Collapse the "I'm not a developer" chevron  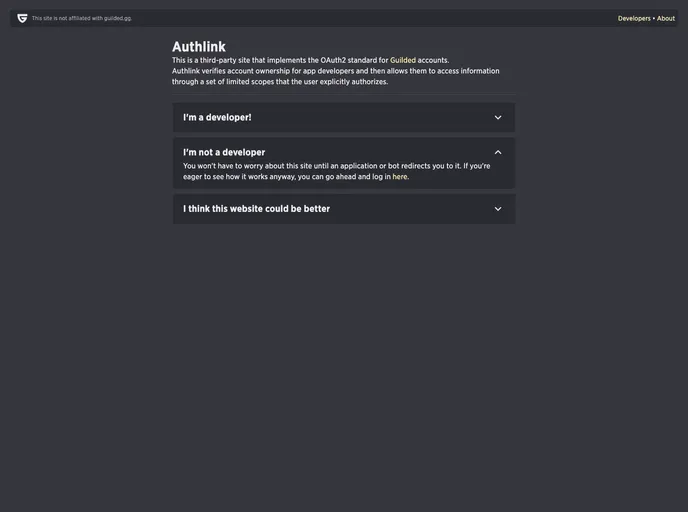pyautogui.click(x=498, y=153)
